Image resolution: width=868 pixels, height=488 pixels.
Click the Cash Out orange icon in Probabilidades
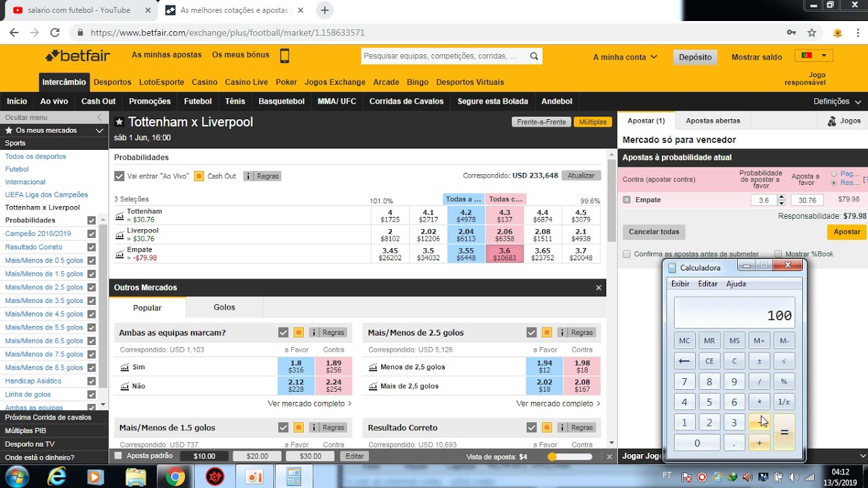pos(199,176)
